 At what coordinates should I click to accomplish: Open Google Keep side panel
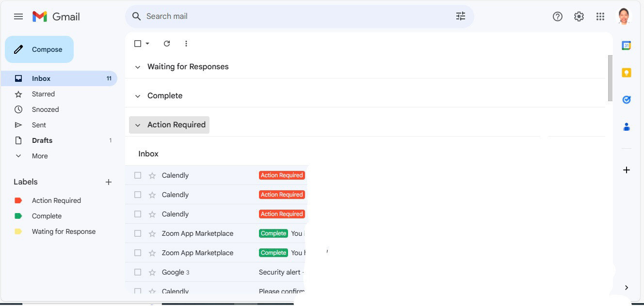tap(626, 73)
